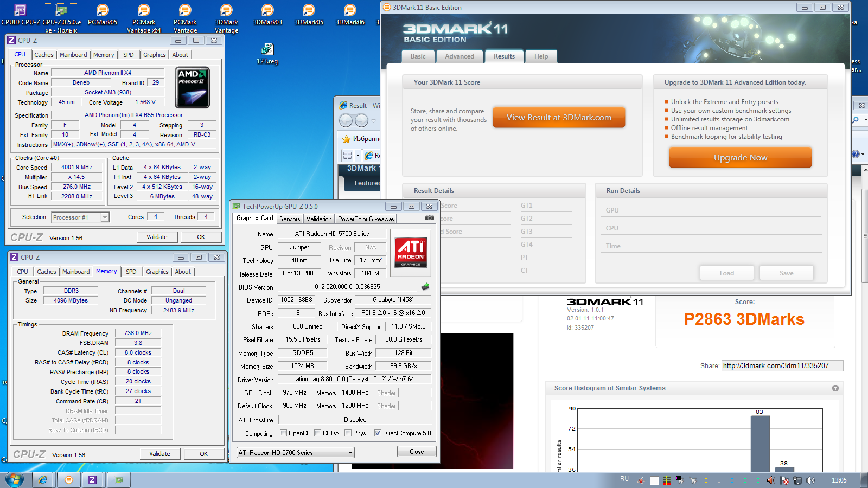868x488 pixels.
Task: Open CPUID CPU-Z desktop shortcut
Action: click(20, 15)
